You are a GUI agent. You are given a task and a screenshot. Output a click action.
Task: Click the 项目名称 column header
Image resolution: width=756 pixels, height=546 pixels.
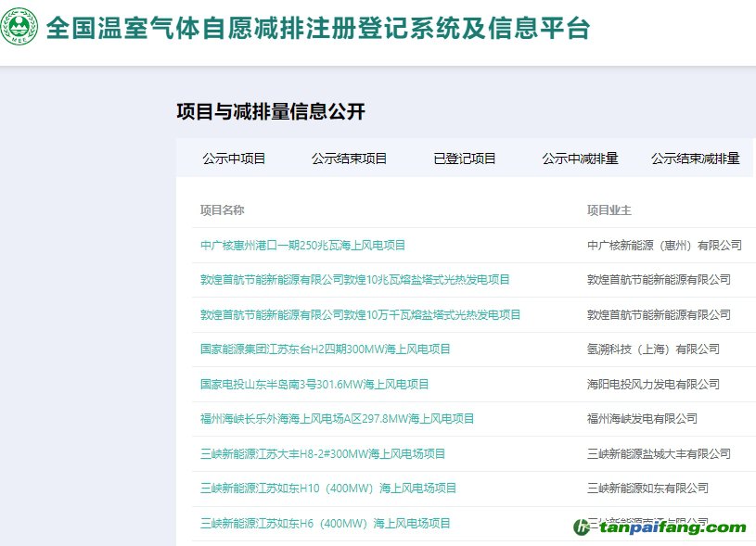(222, 210)
